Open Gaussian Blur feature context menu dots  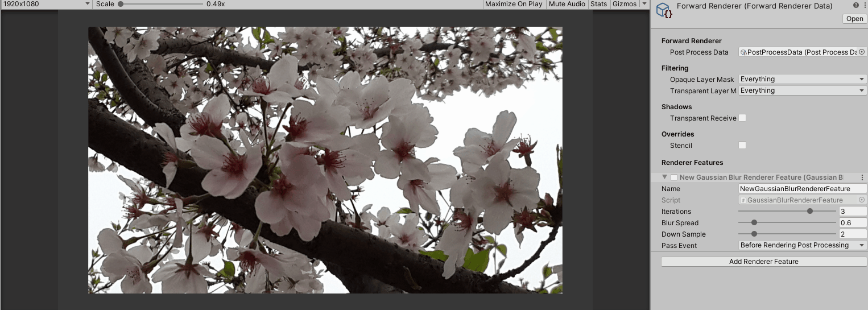pyautogui.click(x=862, y=177)
